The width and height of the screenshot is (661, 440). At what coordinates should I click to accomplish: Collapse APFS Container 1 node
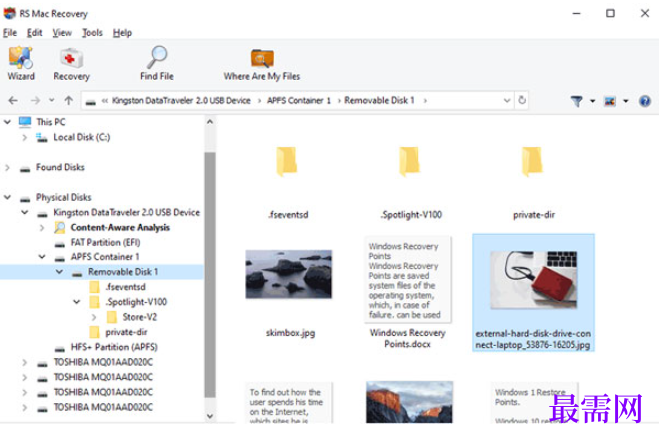(42, 257)
